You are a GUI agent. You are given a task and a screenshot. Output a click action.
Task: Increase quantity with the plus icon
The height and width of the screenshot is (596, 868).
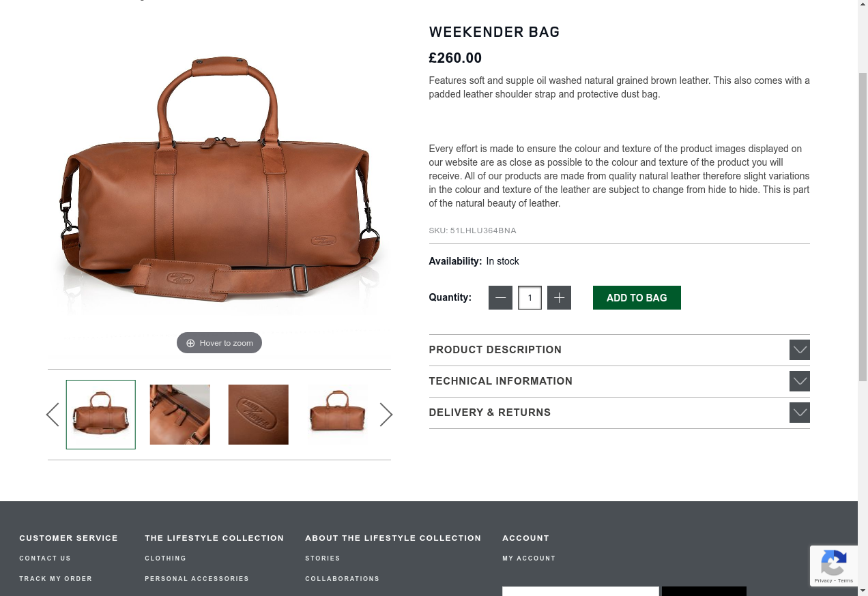(559, 297)
